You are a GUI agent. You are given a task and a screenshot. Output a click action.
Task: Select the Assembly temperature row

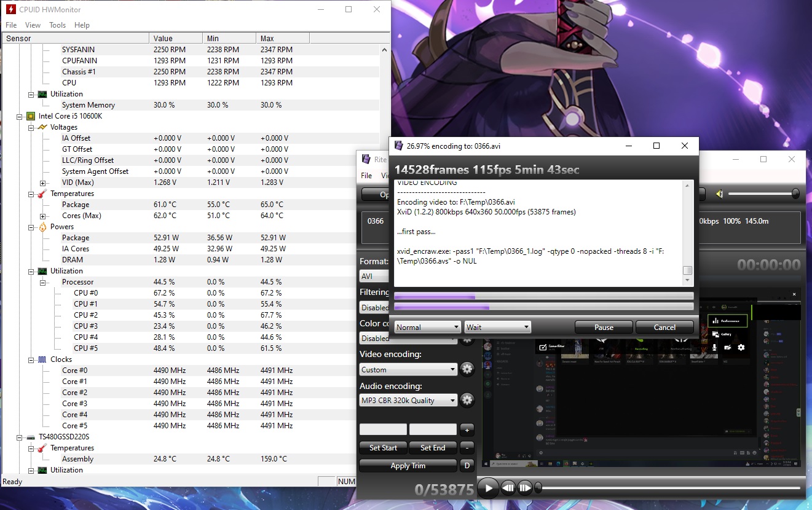190,459
